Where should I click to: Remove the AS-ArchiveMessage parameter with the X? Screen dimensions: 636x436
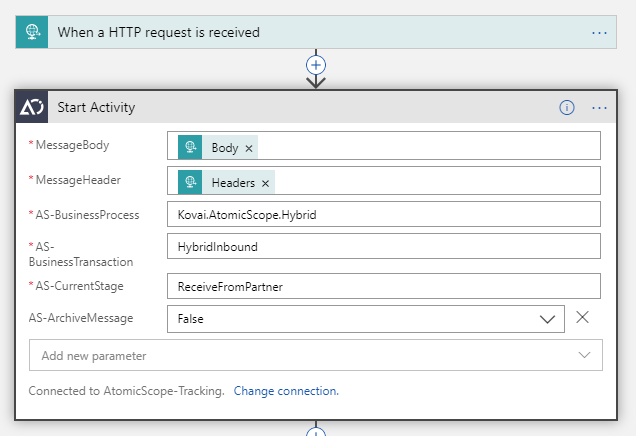coord(582,317)
